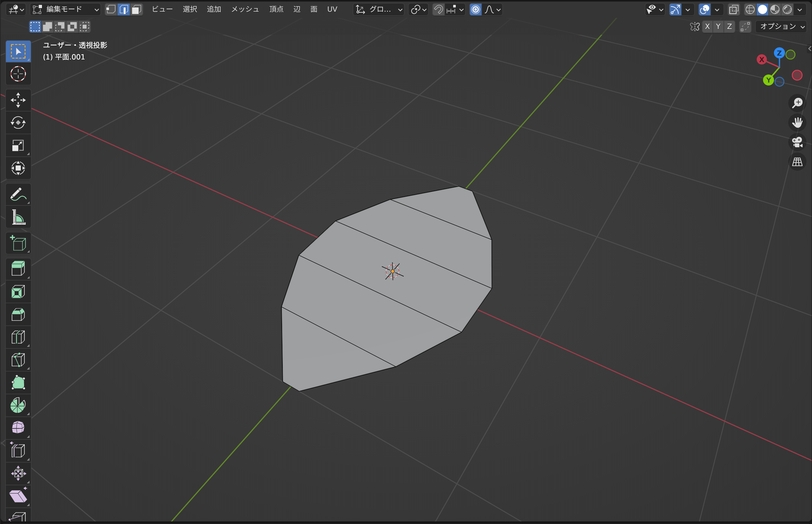Open the メッシュ menu
Viewport: 812px width, 524px height.
[x=245, y=9]
